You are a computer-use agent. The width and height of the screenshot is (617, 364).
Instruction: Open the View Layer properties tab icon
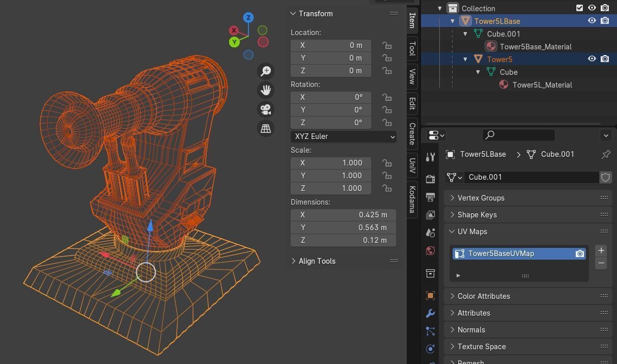click(x=430, y=215)
